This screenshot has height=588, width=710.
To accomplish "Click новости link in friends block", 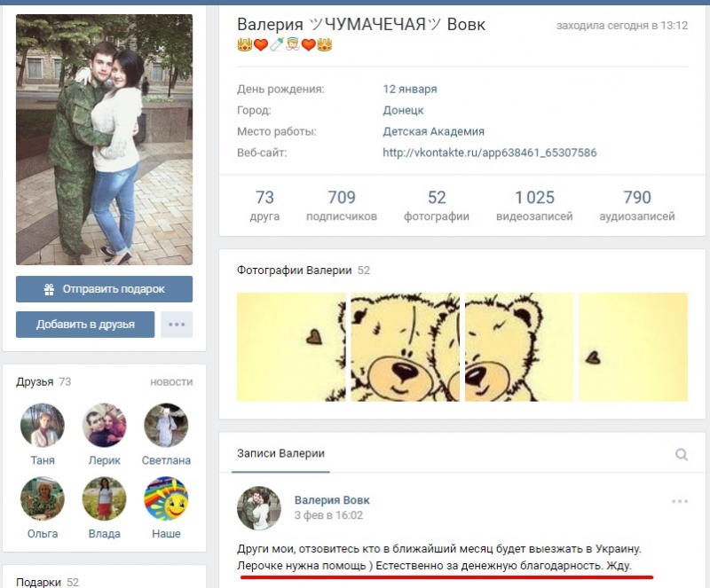I will pyautogui.click(x=171, y=382).
